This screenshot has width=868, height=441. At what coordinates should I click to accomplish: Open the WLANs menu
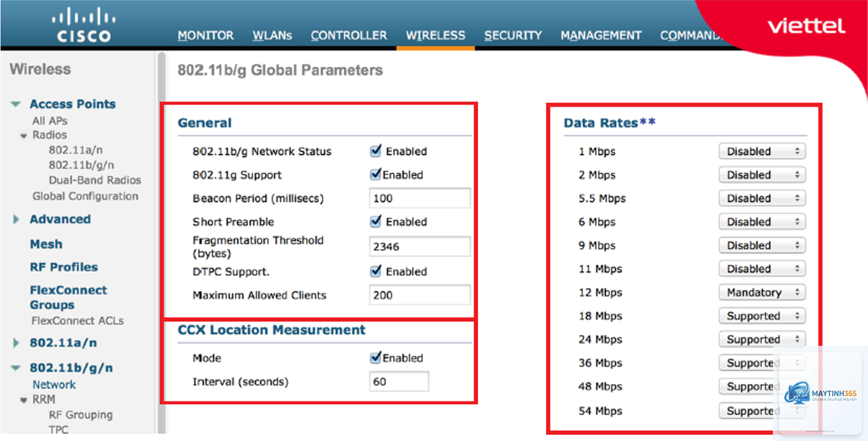click(273, 36)
